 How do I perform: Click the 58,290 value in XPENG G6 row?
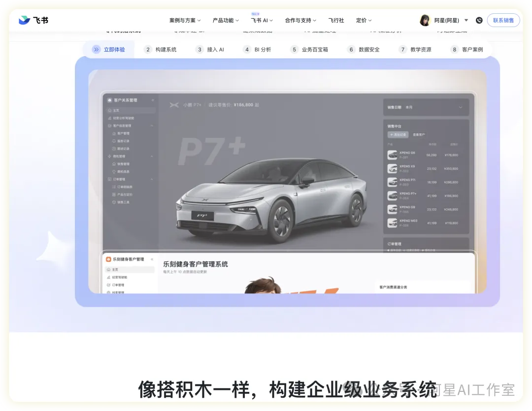pos(432,155)
